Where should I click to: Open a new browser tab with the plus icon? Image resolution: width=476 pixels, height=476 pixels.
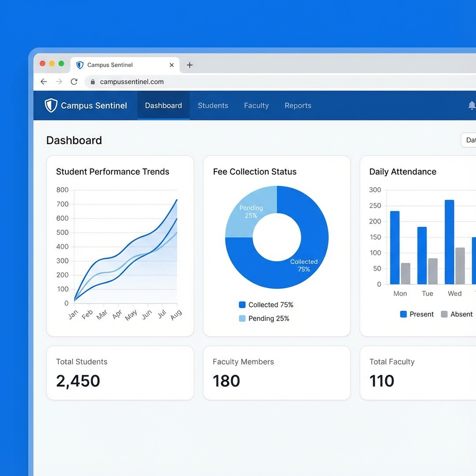tap(189, 65)
